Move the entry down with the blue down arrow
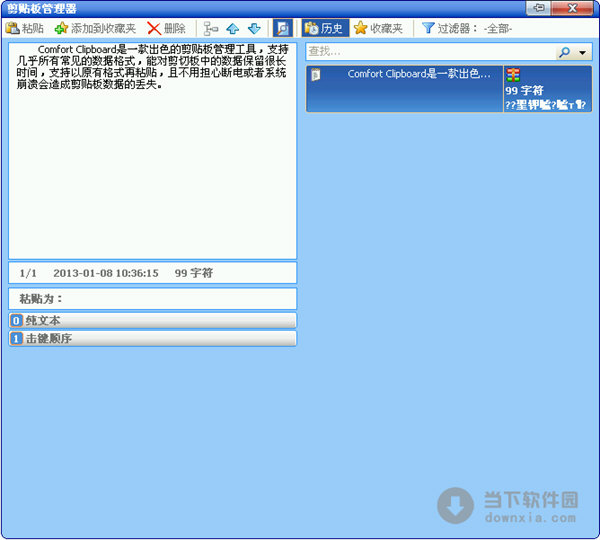Screen dimensions: 600x540 point(254,29)
